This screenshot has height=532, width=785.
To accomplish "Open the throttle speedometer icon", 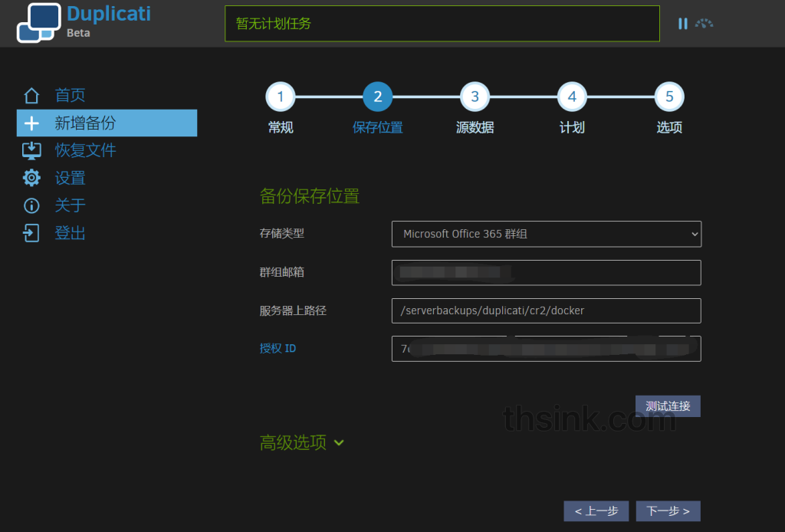I will (705, 23).
